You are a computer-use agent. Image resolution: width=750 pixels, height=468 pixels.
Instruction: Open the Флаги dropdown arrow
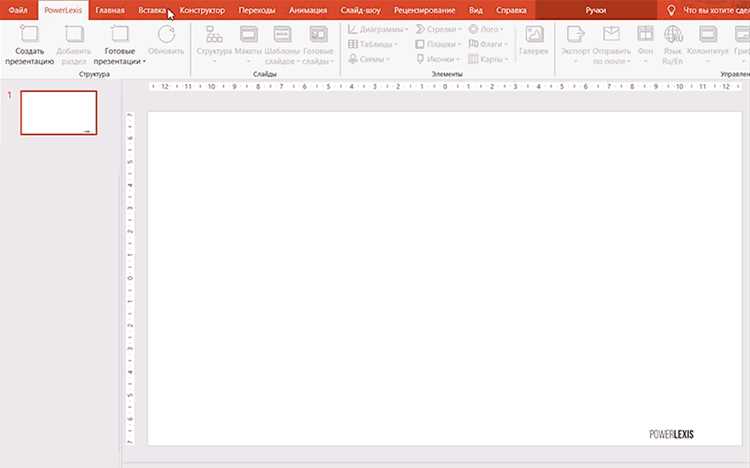(506, 45)
